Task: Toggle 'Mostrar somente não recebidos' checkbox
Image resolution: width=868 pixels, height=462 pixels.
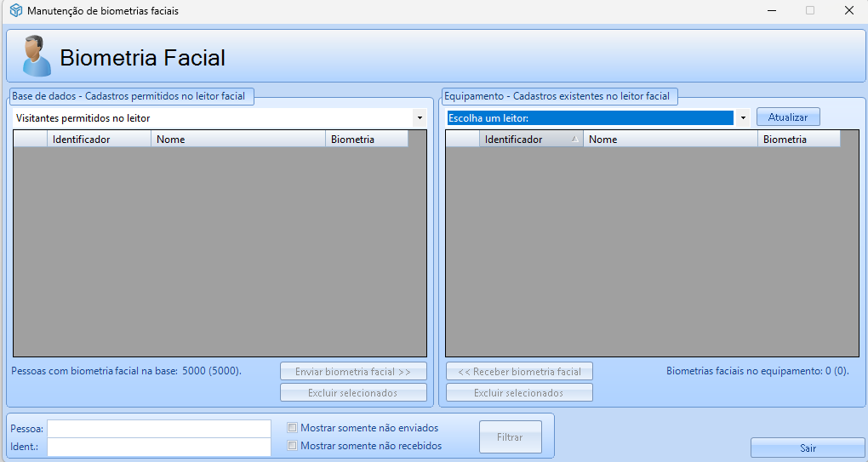Action: 292,445
